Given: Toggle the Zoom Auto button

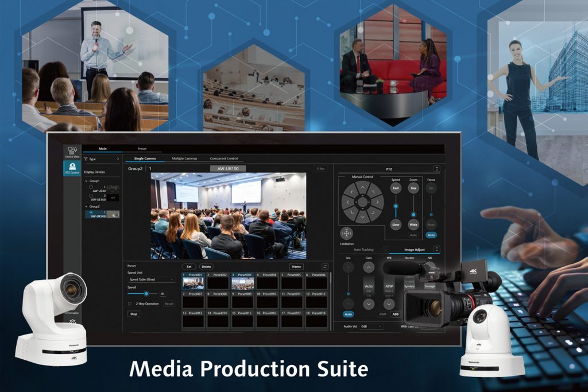Looking at the screenshot, I should (413, 235).
